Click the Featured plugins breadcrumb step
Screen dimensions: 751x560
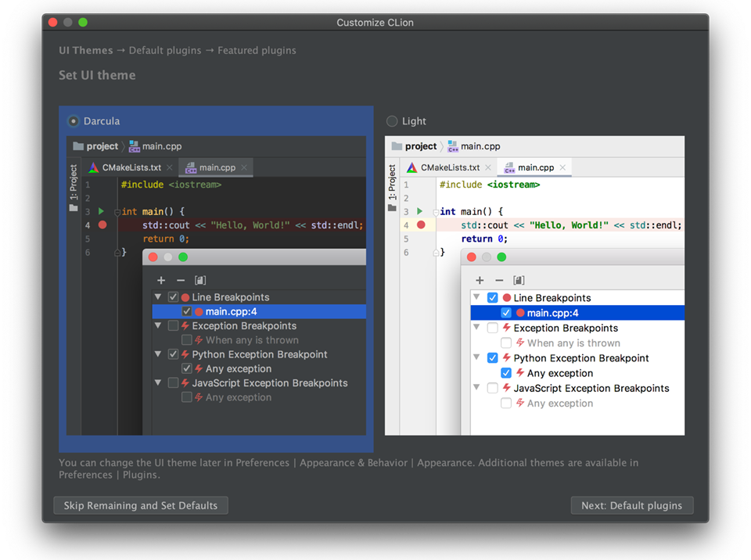click(x=257, y=50)
